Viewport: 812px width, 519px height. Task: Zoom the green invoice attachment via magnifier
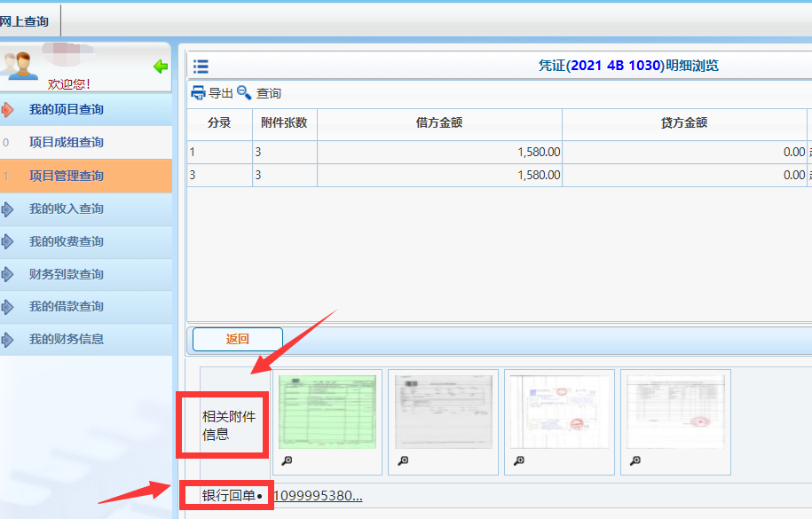287,460
